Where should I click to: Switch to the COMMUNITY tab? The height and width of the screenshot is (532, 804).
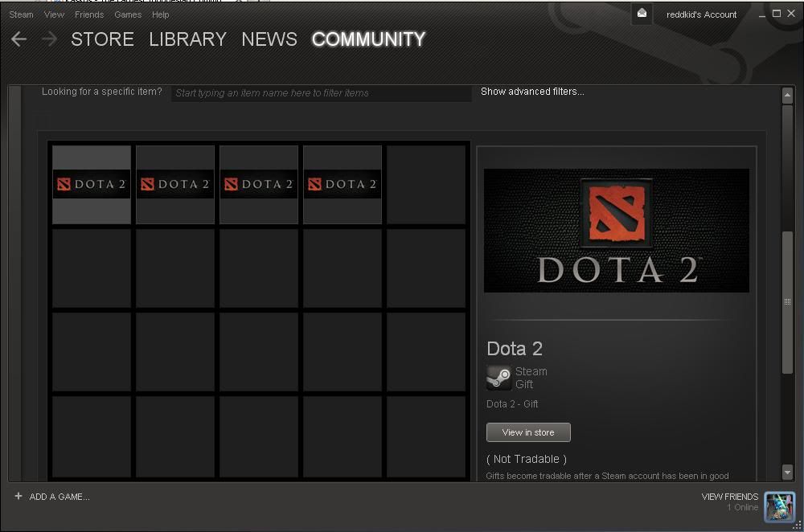[x=369, y=39]
